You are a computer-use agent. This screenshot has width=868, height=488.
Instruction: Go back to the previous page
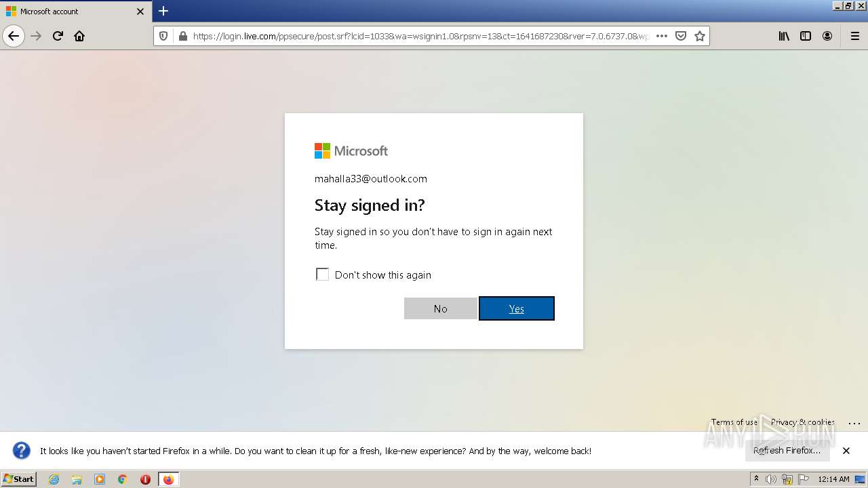(x=14, y=36)
